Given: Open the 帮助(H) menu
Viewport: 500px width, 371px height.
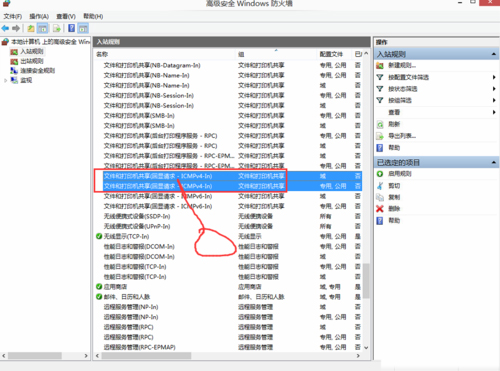Looking at the screenshot, I should pyautogui.click(x=93, y=16).
